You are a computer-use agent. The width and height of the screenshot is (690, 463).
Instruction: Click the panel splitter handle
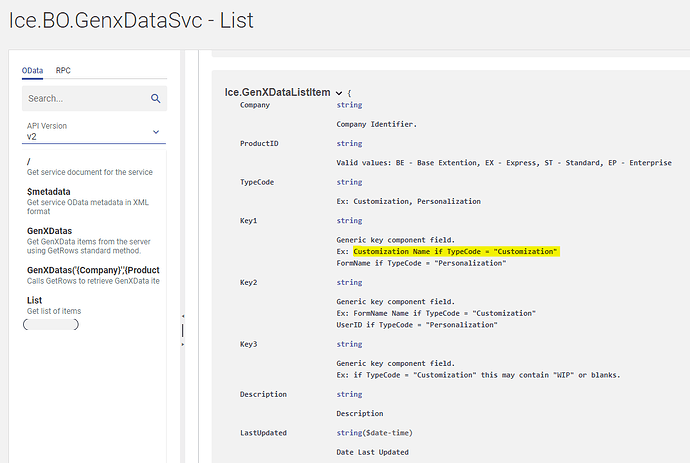183,330
